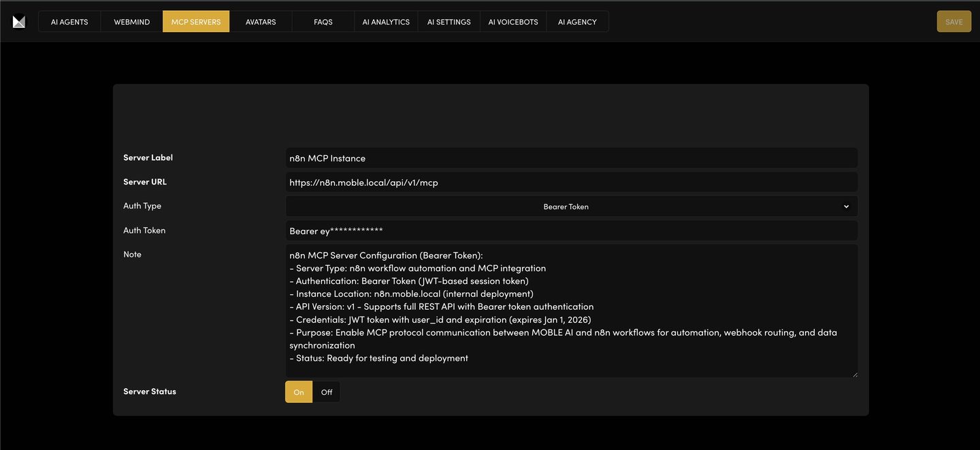Open the AI Agency tab
Viewport: 980px width, 450px height.
click(577, 22)
